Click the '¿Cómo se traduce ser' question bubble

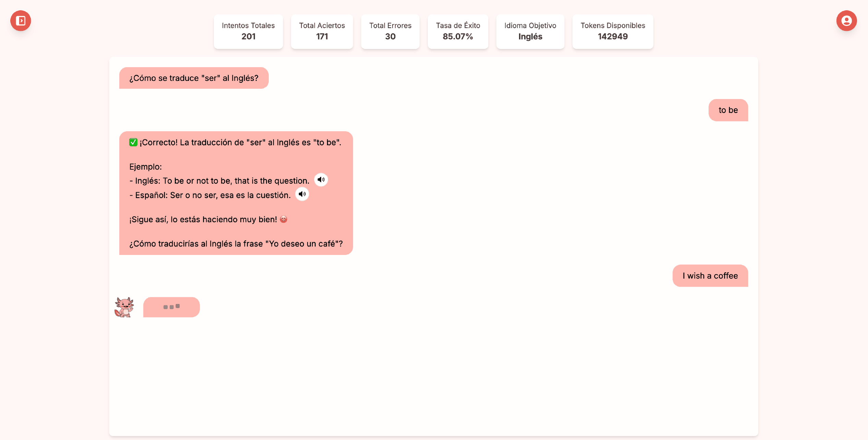point(194,78)
